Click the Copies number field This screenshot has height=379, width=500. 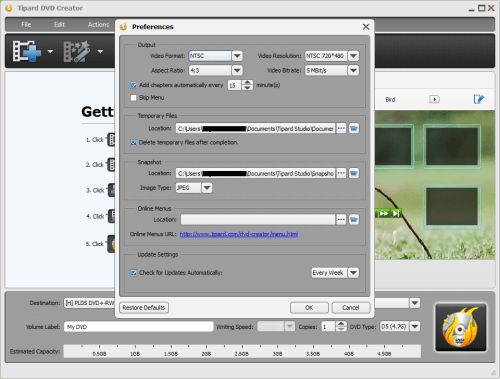click(328, 326)
